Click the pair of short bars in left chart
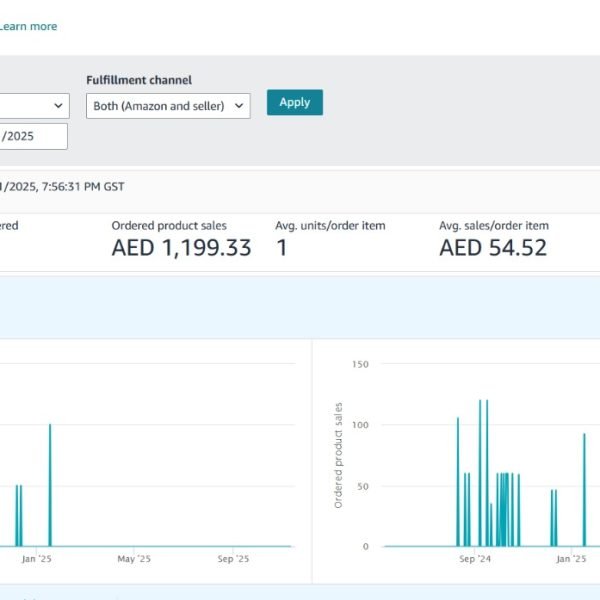This screenshot has width=600, height=600. [x=18, y=515]
